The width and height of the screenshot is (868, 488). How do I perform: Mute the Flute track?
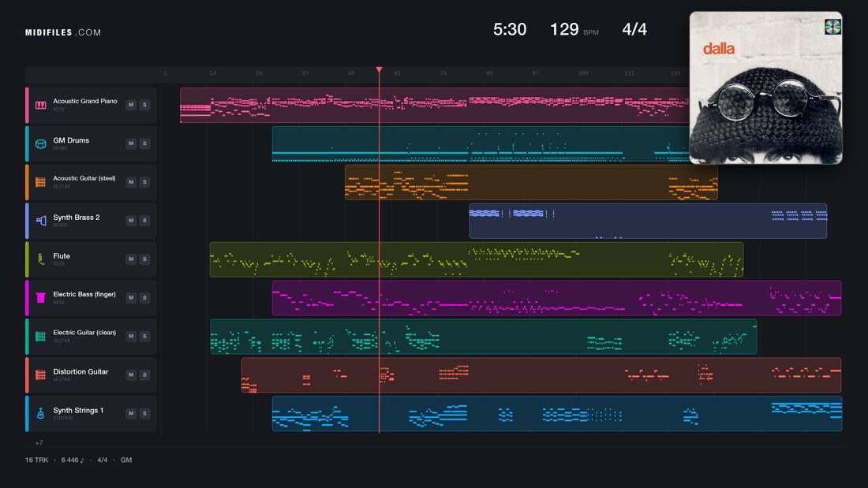[131, 259]
